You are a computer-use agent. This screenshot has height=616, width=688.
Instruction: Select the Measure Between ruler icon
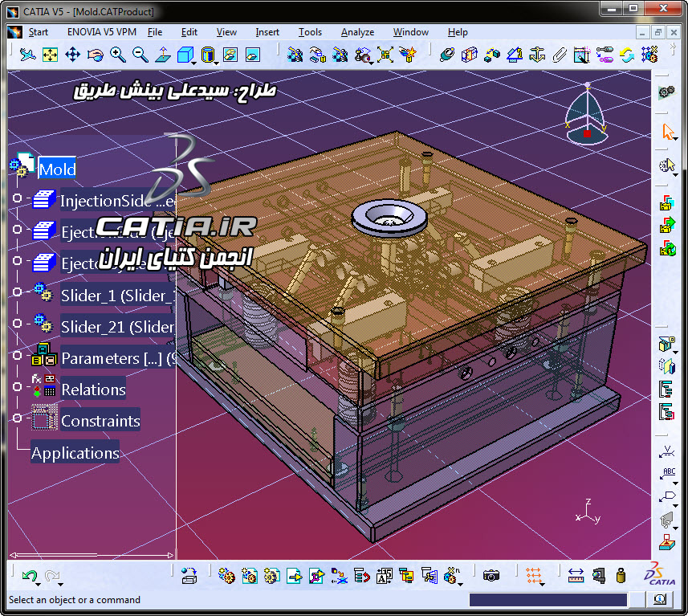click(576, 575)
